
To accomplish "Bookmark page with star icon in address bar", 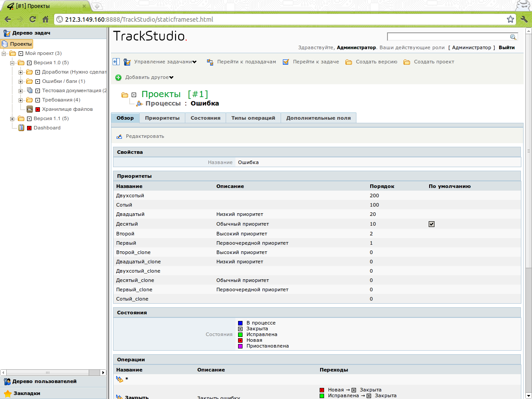I will tap(510, 20).
